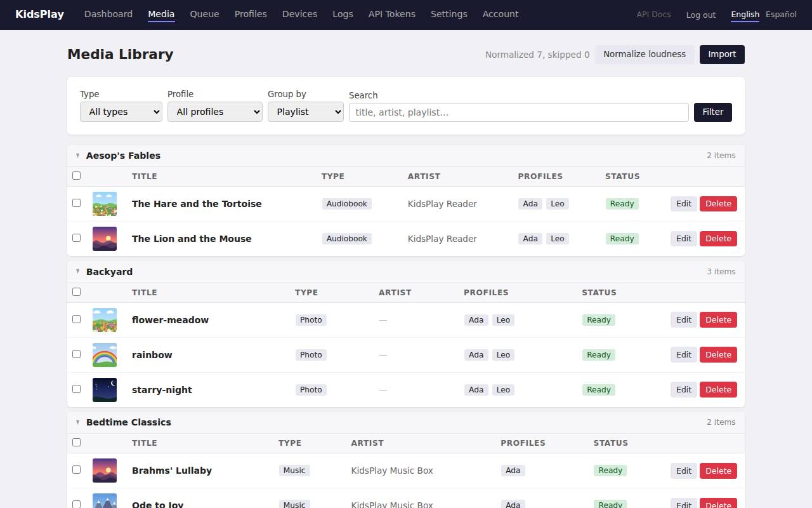Viewport: 812px width, 508px height.
Task: Check the Brahms' Lullaby row checkbox
Action: pyautogui.click(x=77, y=470)
